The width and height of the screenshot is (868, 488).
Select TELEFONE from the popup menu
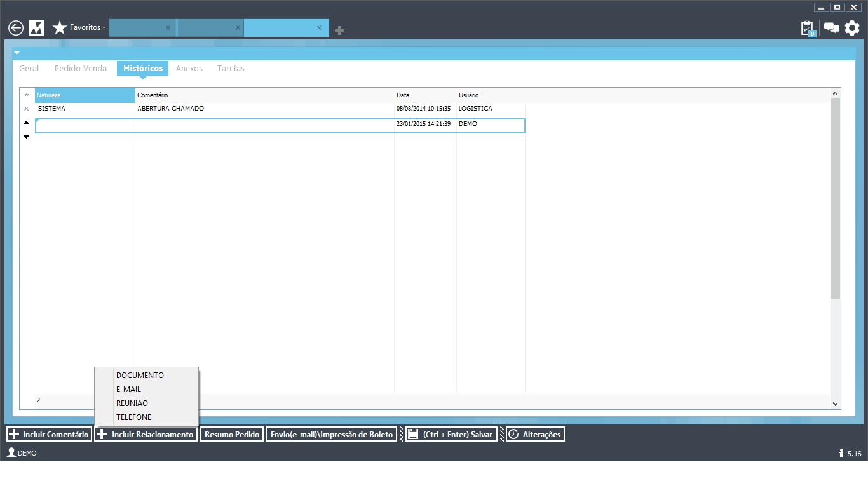point(133,417)
